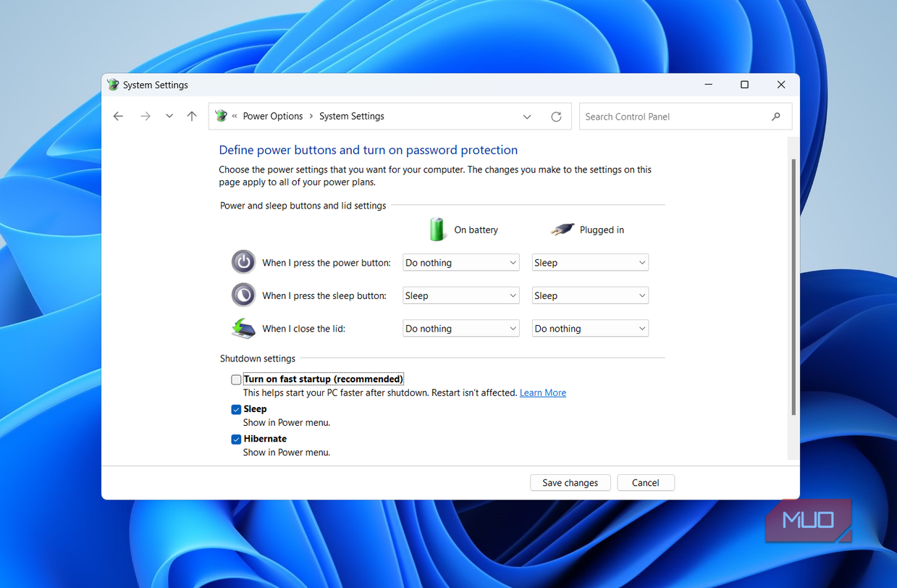Image resolution: width=897 pixels, height=588 pixels.
Task: Expand address bar history dropdown
Action: (x=527, y=117)
